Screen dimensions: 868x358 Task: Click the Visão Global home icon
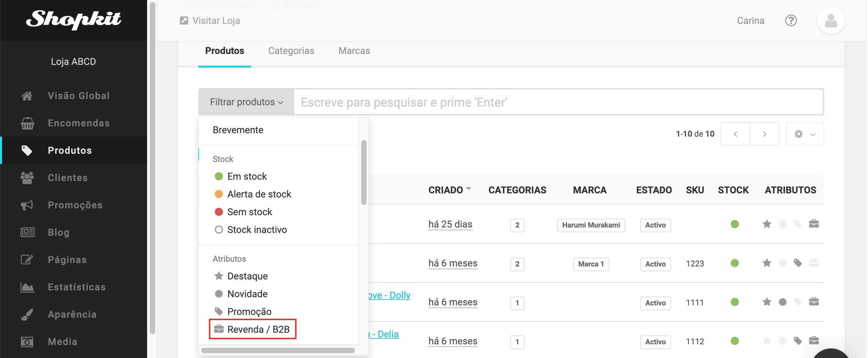click(27, 96)
